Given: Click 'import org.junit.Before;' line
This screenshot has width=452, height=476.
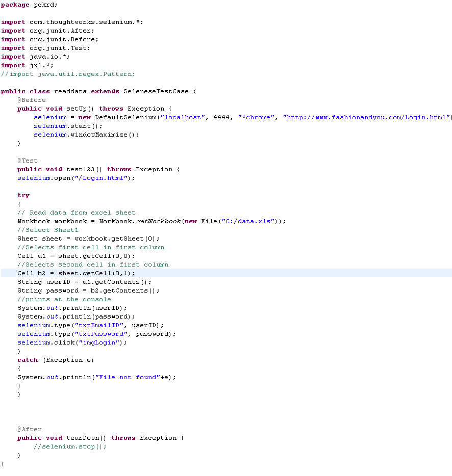Looking at the screenshot, I should [x=49, y=39].
